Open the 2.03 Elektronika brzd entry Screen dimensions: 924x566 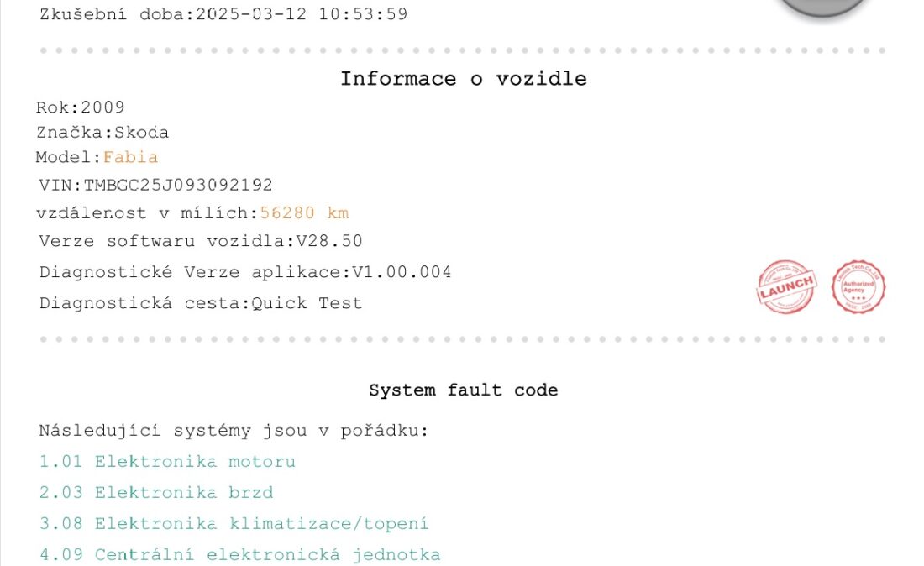pos(156,492)
